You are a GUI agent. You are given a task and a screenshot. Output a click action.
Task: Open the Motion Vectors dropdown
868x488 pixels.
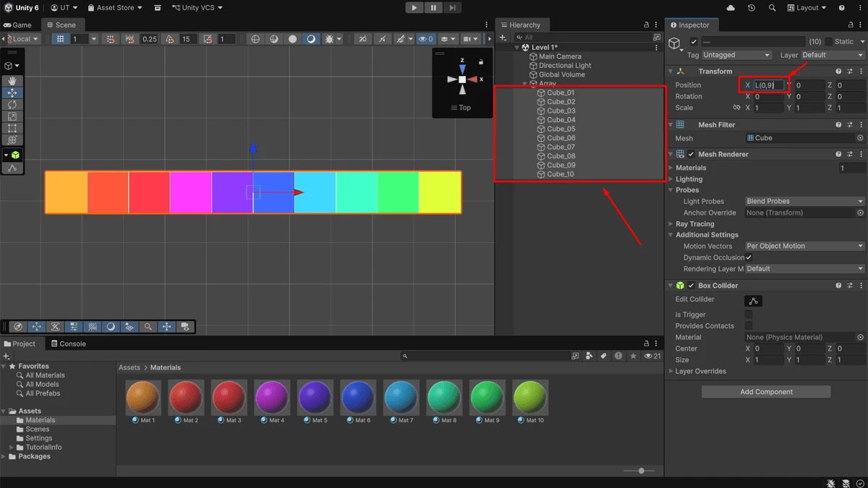click(x=805, y=246)
